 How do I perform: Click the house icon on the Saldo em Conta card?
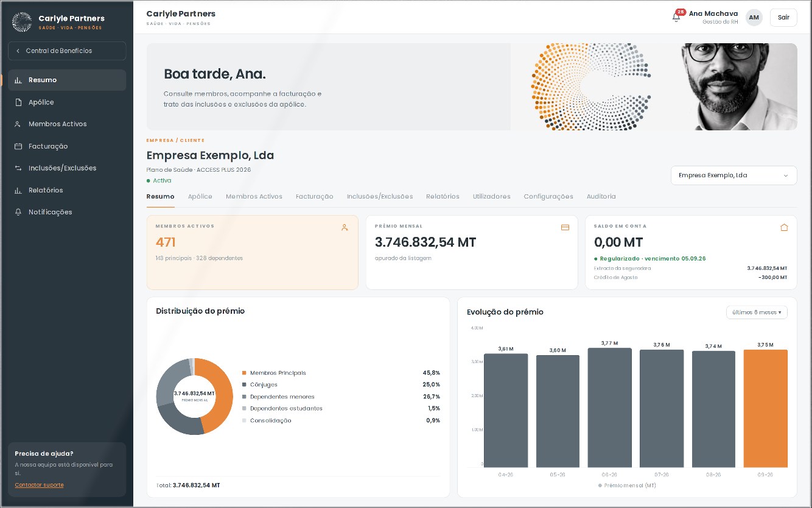784,227
